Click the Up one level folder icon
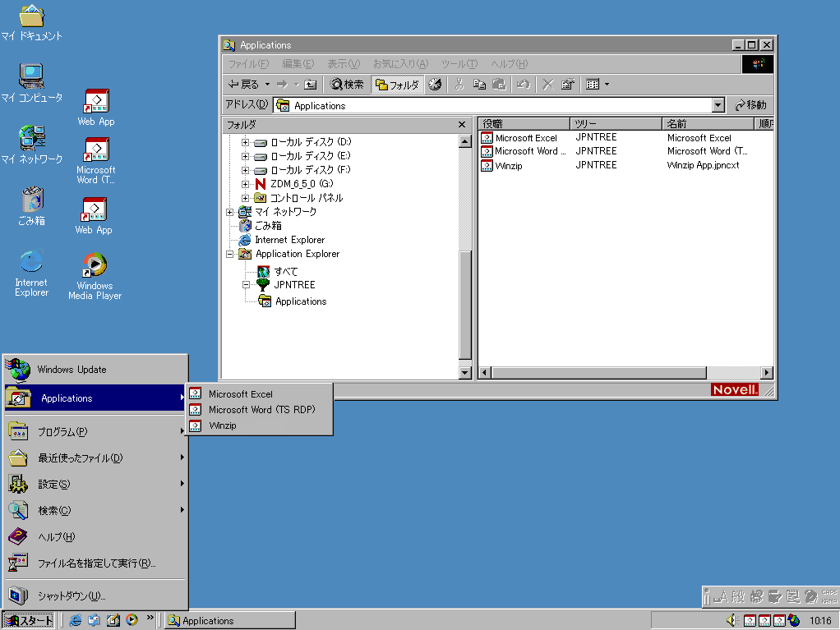This screenshot has width=840, height=630. [310, 85]
